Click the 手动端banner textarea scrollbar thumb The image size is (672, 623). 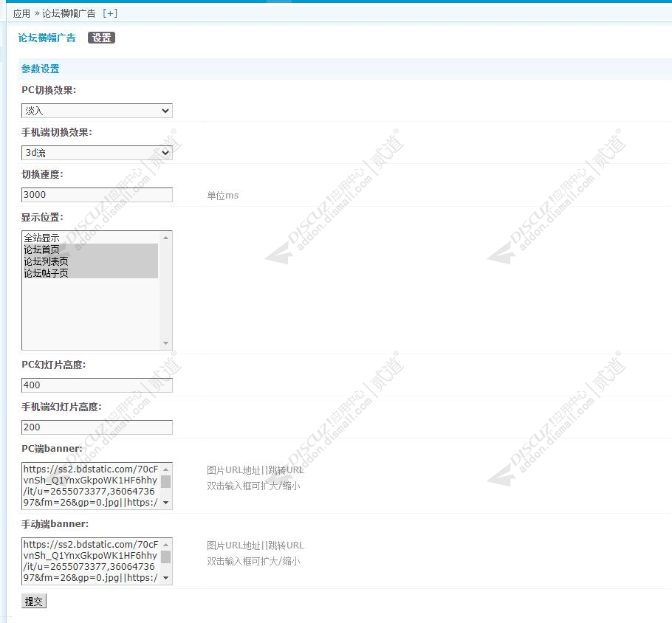[x=166, y=557]
